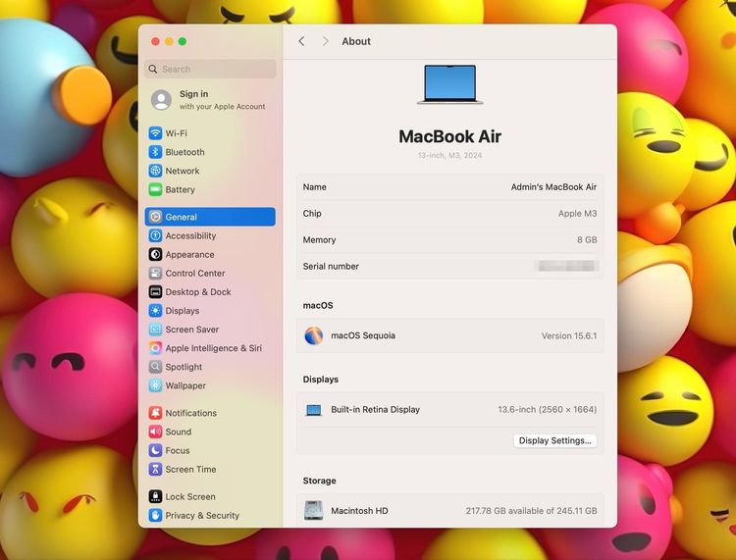Click the Notifications bell icon
The width and height of the screenshot is (736, 560).
point(155,413)
